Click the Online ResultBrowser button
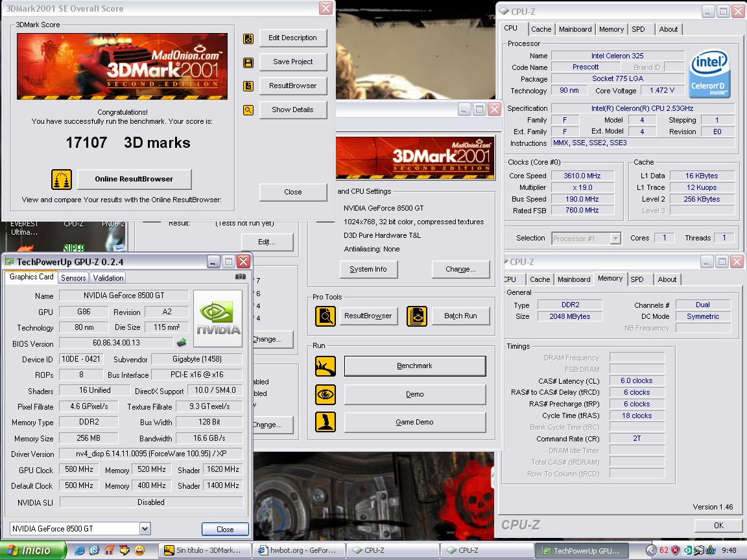Screen dimensions: 747x560 134,179
